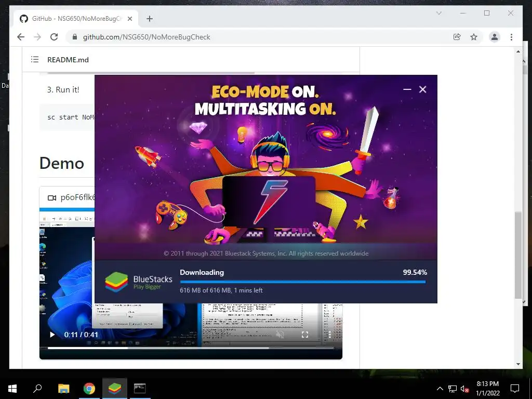This screenshot has width=532, height=399.
Task: Click the demo video camera icon
Action: (52, 197)
